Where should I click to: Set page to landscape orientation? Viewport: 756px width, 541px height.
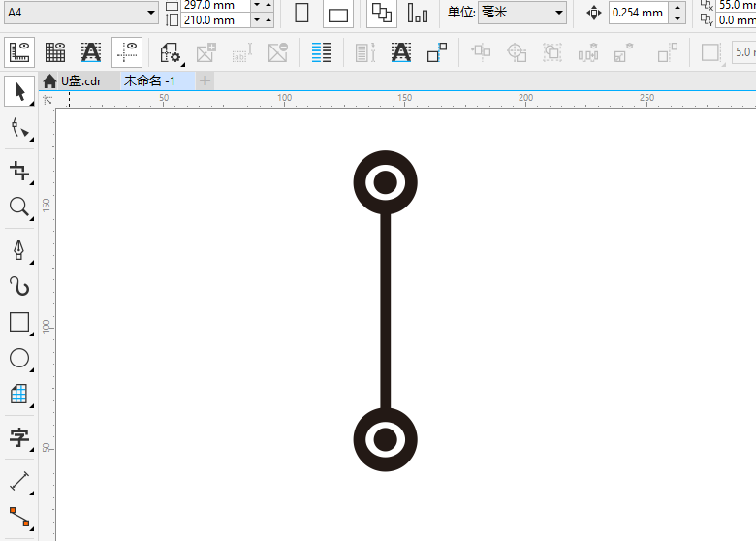pyautogui.click(x=338, y=15)
